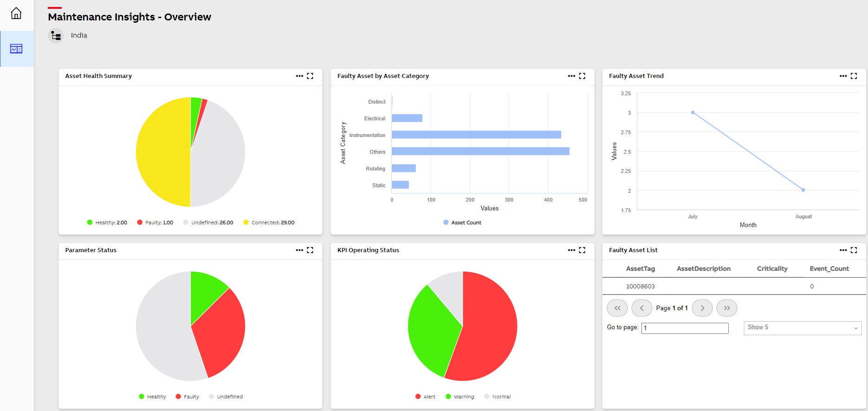This screenshot has height=411, width=868.
Task: Open more options for Faulty Asset by Category
Action: 571,76
